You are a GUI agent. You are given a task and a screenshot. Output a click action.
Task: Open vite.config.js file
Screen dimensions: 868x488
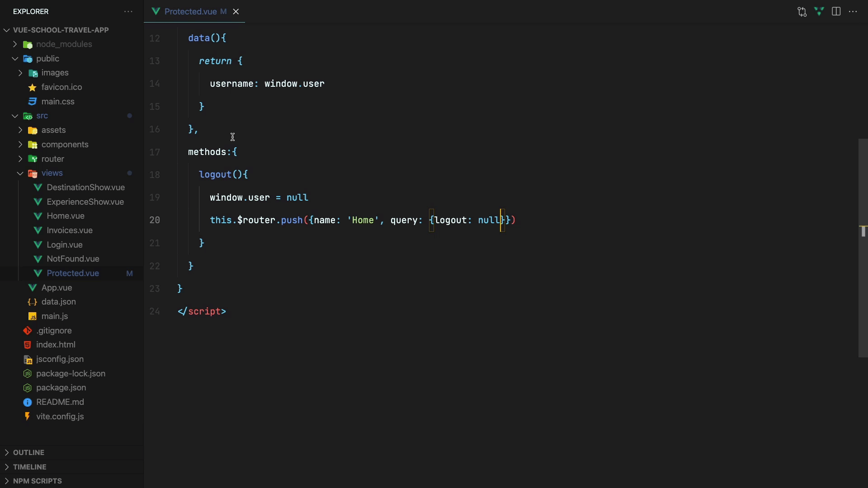(x=60, y=417)
